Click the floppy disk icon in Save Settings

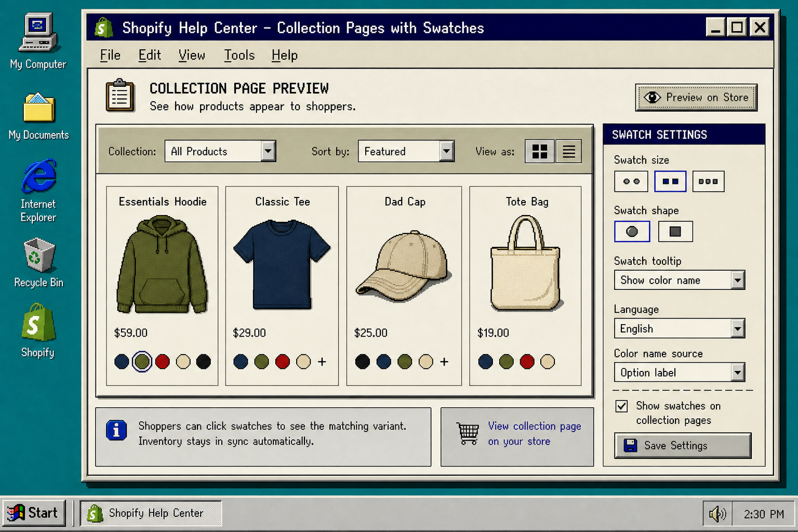click(x=630, y=445)
